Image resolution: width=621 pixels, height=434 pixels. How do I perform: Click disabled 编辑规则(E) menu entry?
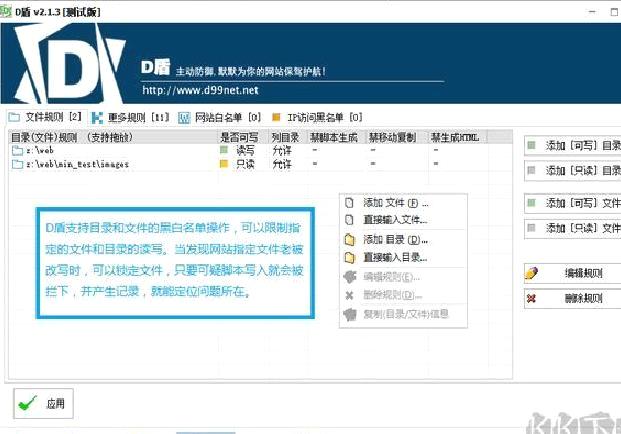[403, 277]
